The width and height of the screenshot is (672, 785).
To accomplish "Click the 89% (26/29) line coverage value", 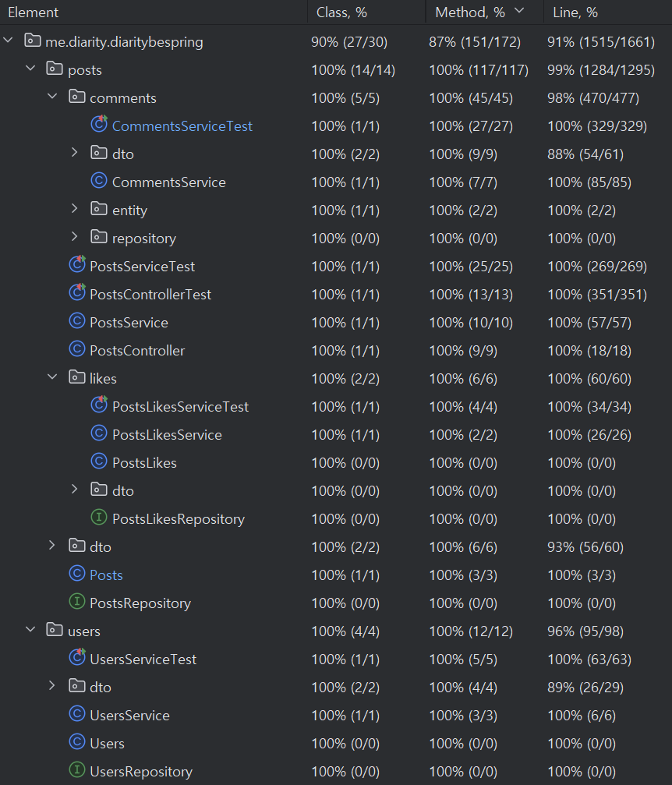I will pos(585,688).
